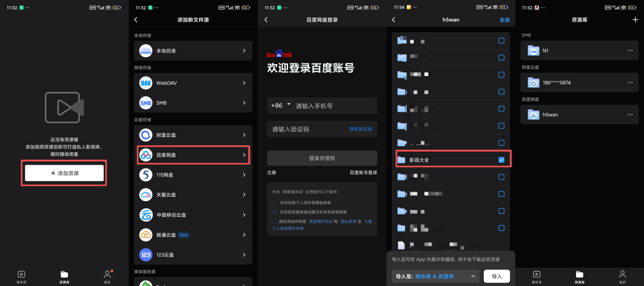Tap the chevron on 115网盘 row
The width and height of the screenshot is (644, 286).
coord(244,175)
